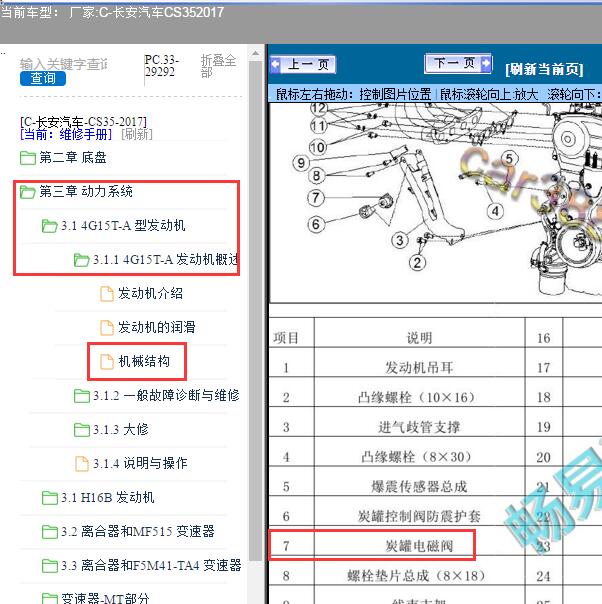602x604 pixels.
Task: Collapse folder icon of 3.1.1 发动机概述
Action: coord(82,260)
